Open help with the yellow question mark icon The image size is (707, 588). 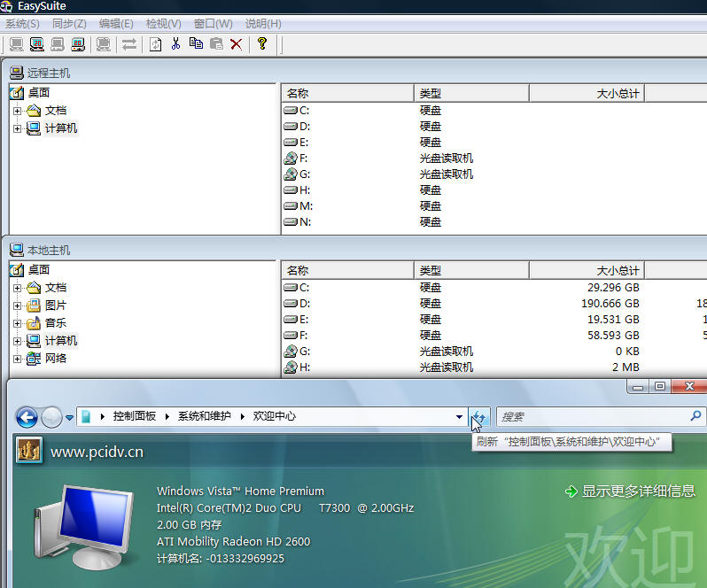(262, 43)
